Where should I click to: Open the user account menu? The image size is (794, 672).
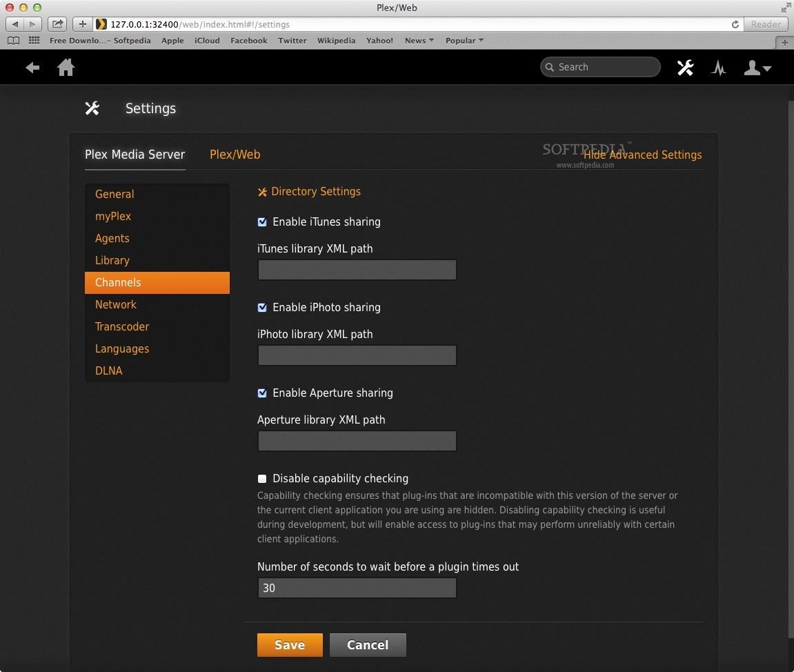click(757, 68)
